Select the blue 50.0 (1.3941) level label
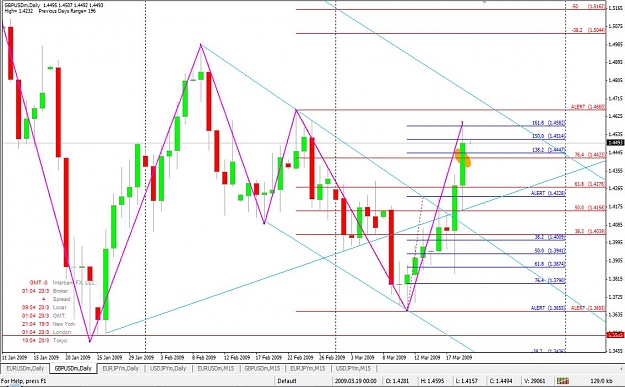 [x=550, y=251]
